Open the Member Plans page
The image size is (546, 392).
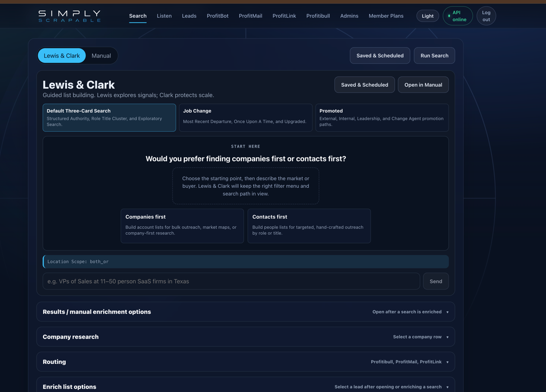[x=386, y=16]
